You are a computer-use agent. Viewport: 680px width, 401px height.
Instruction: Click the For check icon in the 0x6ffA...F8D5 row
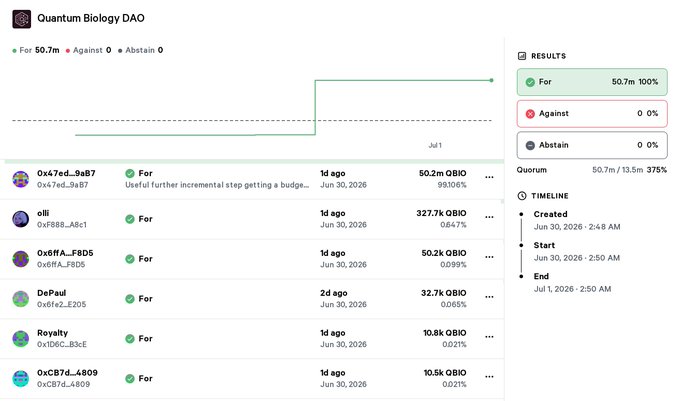(x=130, y=259)
